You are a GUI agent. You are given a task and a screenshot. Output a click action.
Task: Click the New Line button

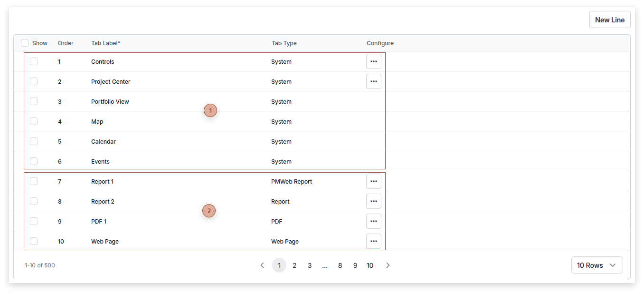pyautogui.click(x=609, y=20)
